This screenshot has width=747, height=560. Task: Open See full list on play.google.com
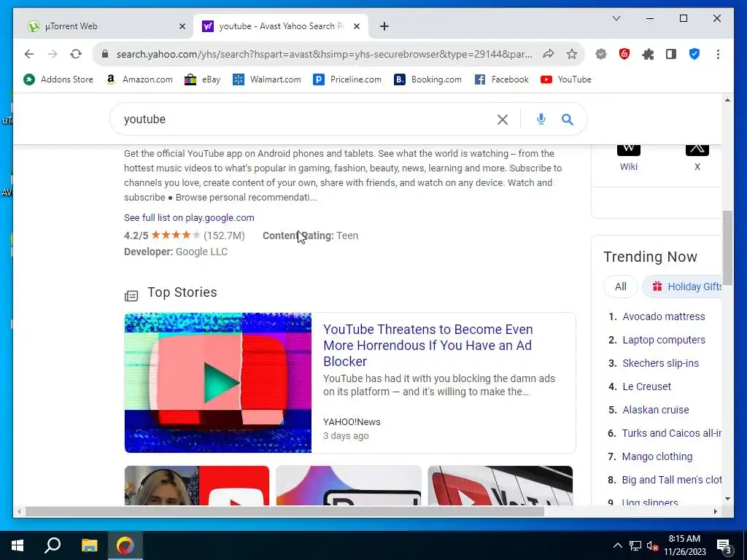pos(189,217)
